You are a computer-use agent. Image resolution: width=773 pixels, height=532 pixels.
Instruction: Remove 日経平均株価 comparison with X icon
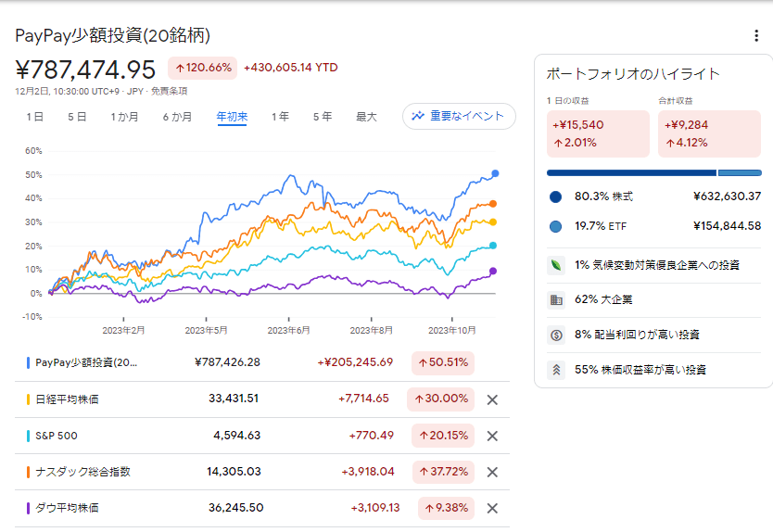pyautogui.click(x=492, y=399)
